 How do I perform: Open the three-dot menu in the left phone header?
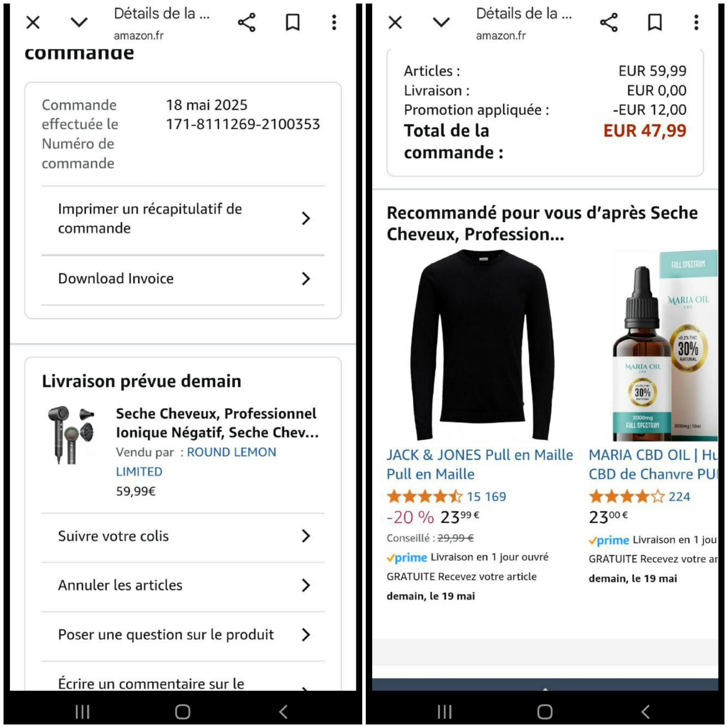pos(334,22)
